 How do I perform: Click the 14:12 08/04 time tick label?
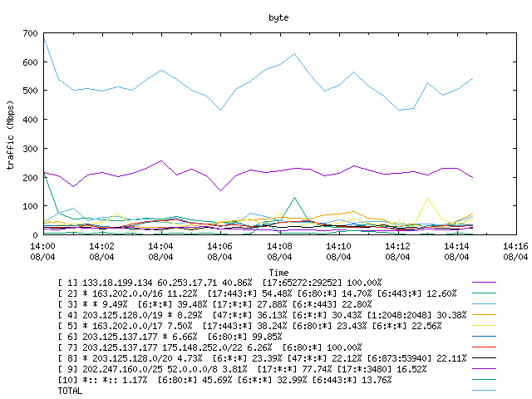(x=397, y=251)
